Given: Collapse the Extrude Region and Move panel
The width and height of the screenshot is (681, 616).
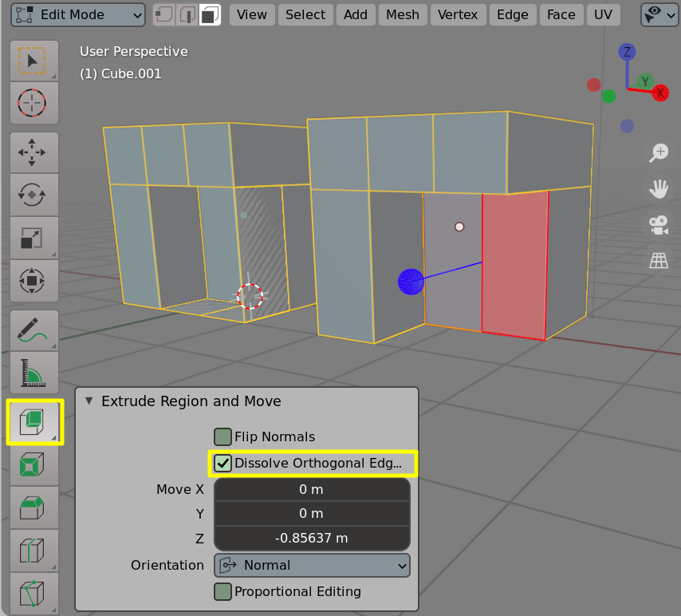Looking at the screenshot, I should pos(89,401).
